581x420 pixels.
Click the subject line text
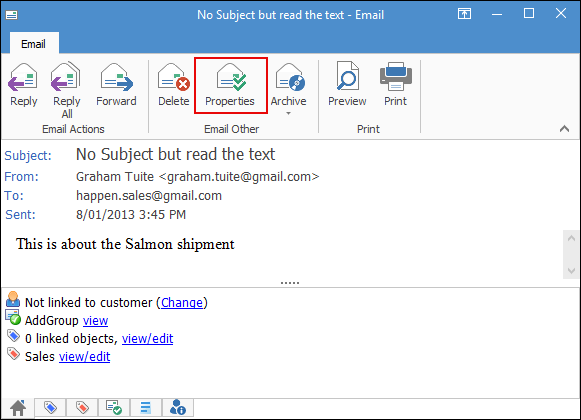(175, 154)
